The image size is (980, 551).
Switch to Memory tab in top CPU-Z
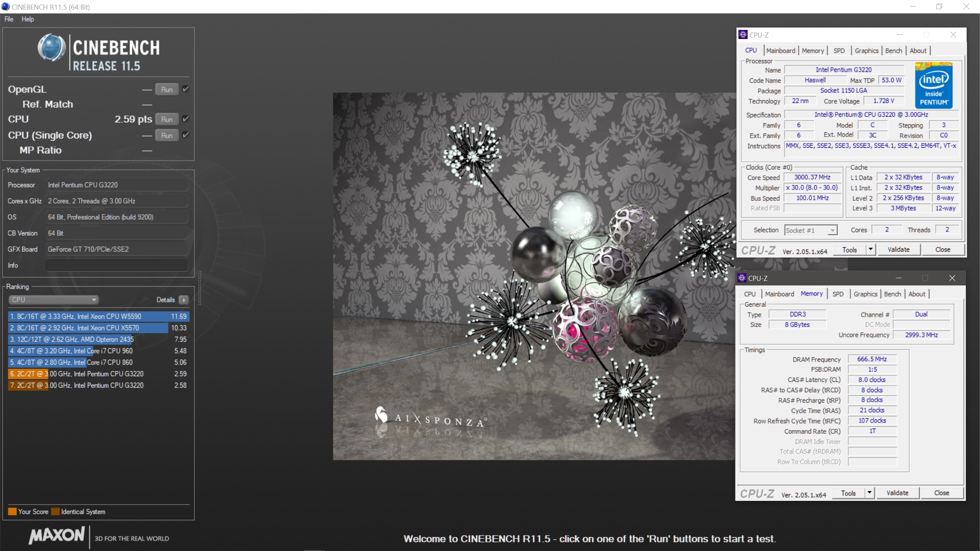pyautogui.click(x=813, y=51)
